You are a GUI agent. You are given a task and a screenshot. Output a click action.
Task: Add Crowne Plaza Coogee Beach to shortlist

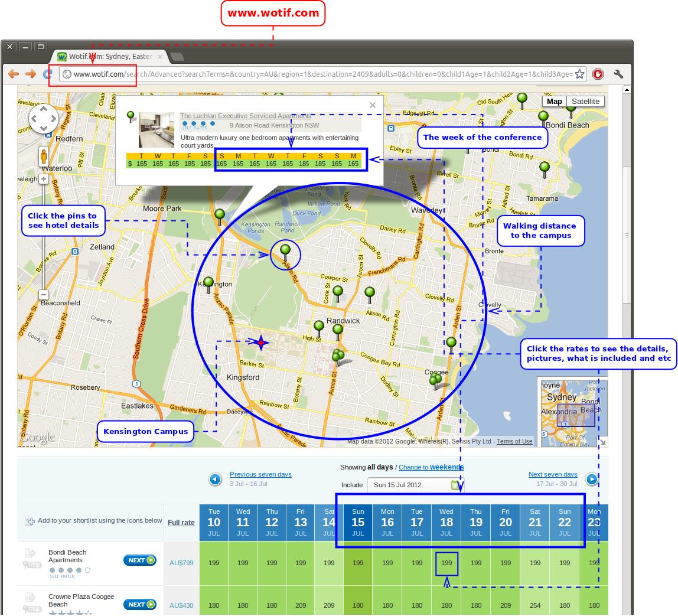click(x=30, y=598)
